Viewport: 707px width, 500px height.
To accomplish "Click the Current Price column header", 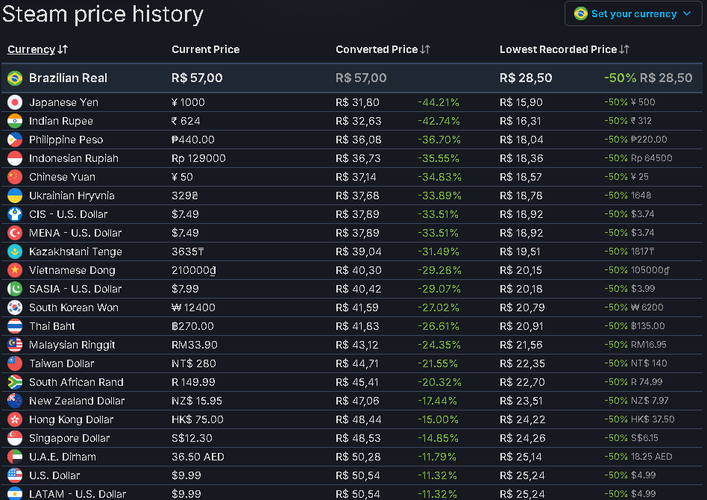I will coord(205,49).
